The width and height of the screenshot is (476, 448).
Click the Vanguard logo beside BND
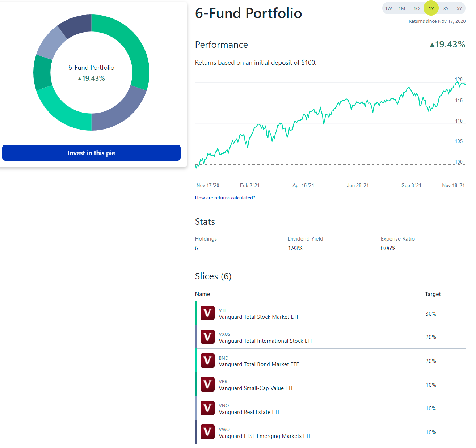coord(207,361)
